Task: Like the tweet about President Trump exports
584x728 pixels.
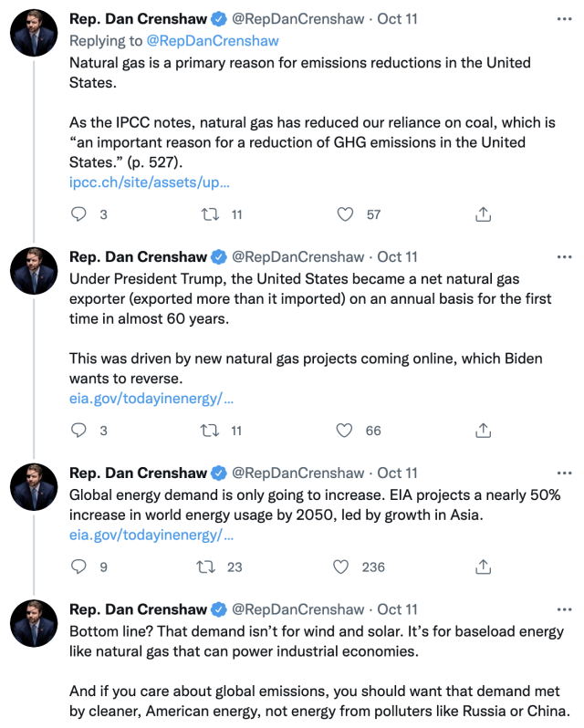Action: pos(346,430)
